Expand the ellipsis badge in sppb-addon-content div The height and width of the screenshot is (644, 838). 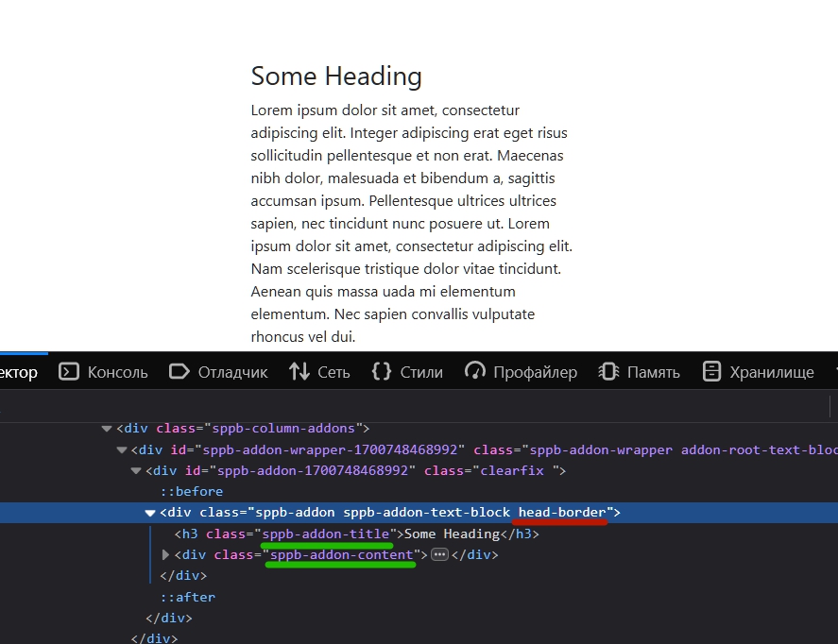pyautogui.click(x=438, y=555)
